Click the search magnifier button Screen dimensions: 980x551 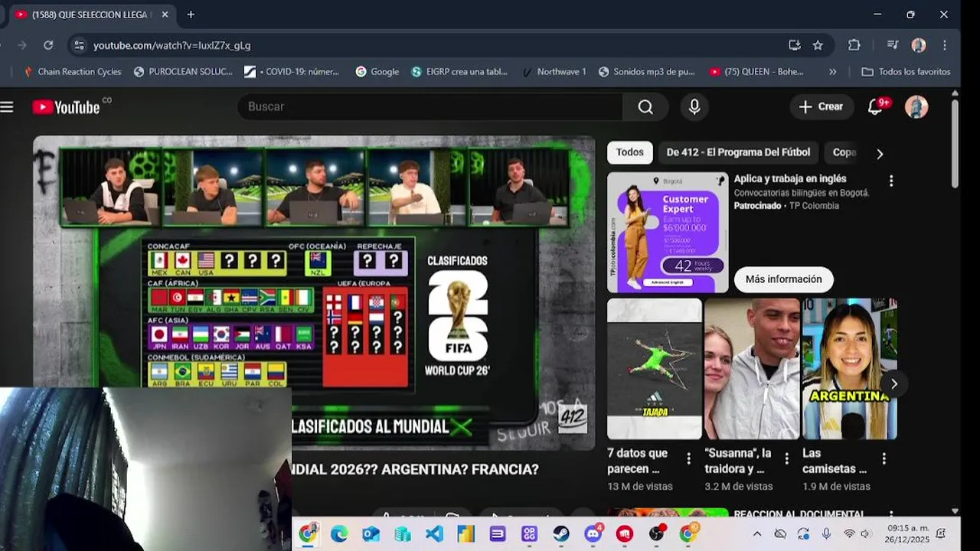645,107
